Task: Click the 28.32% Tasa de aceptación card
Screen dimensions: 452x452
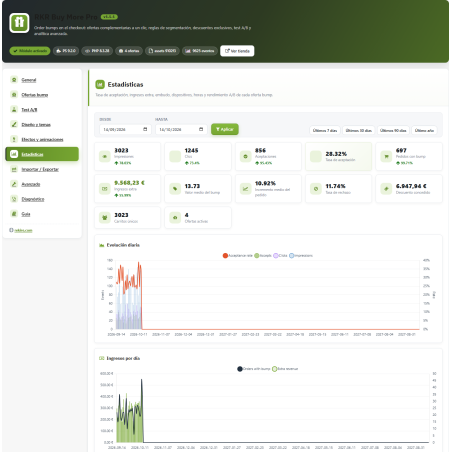Action: (x=338, y=156)
